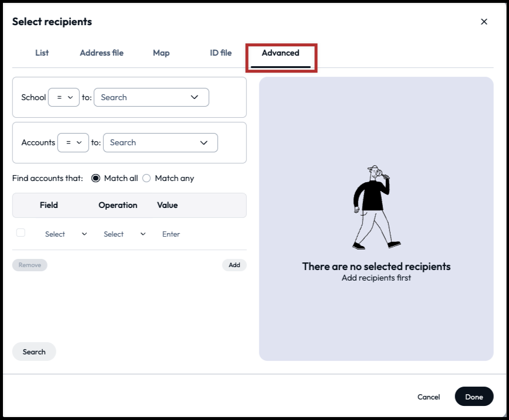Tick the filter row checkbox
Screen dimensions: 509x420
(21, 233)
